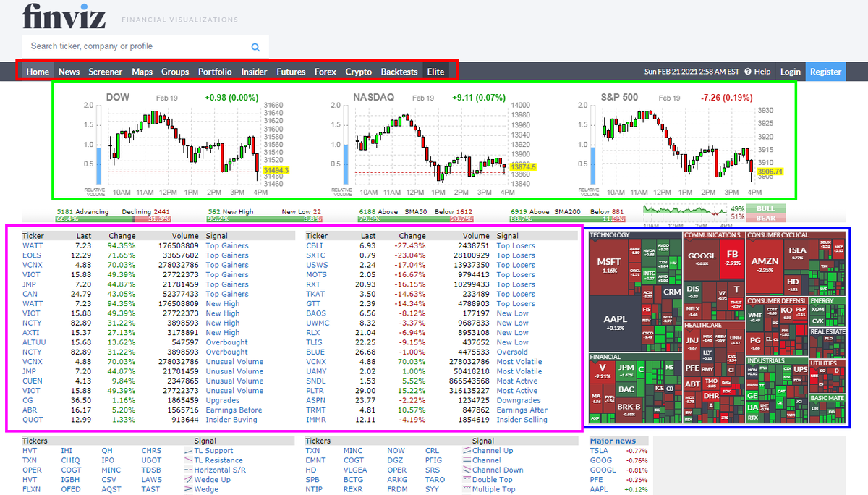Image resolution: width=868 pixels, height=495 pixels.
Task: Open the Backtests tab
Action: pos(399,72)
